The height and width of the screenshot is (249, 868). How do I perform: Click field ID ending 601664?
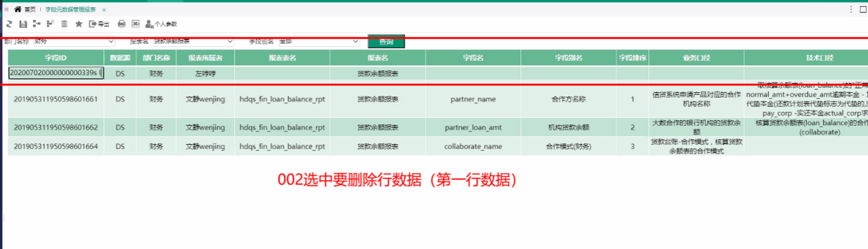pos(56,147)
